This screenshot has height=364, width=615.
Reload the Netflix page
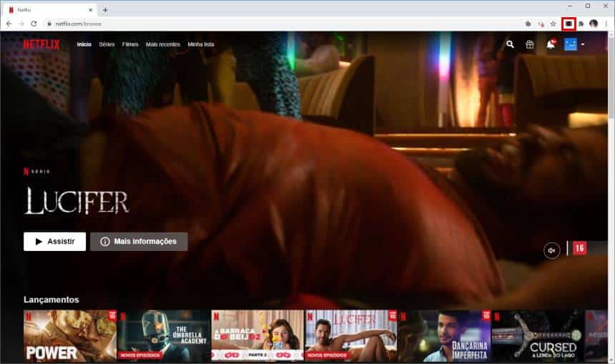[x=34, y=24]
